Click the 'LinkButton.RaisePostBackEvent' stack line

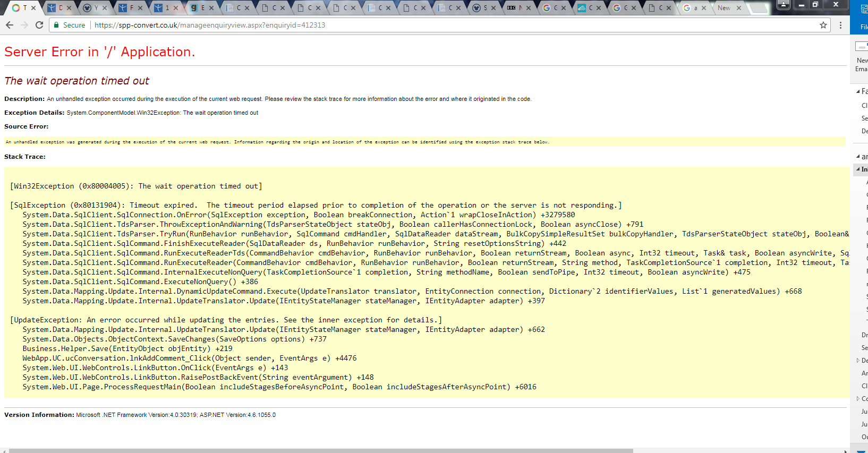(x=198, y=378)
